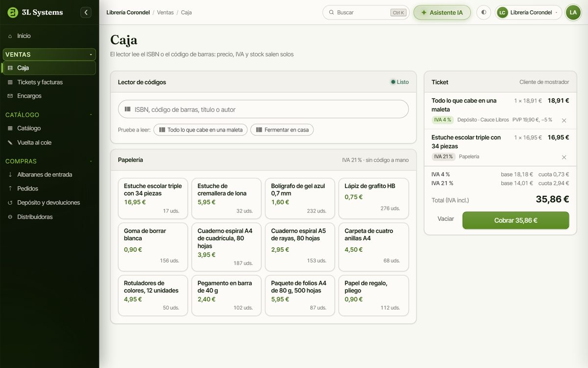
Task: Click the ISBN barcode input field
Action: (263, 109)
